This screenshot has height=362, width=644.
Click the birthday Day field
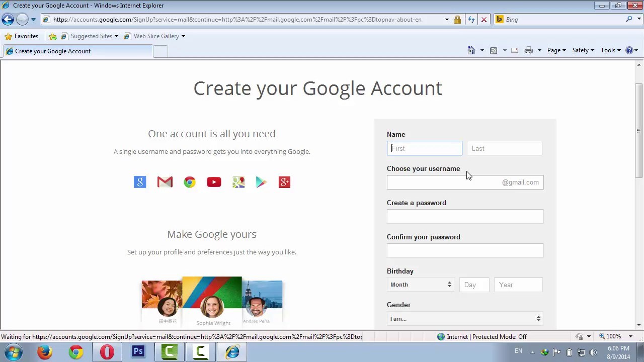pos(474,285)
